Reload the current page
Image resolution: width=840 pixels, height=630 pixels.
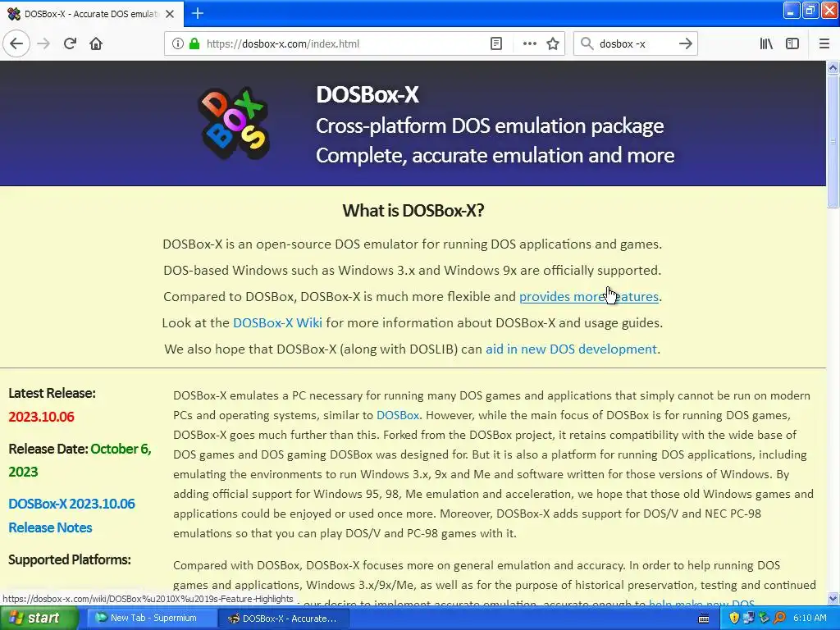[70, 43]
